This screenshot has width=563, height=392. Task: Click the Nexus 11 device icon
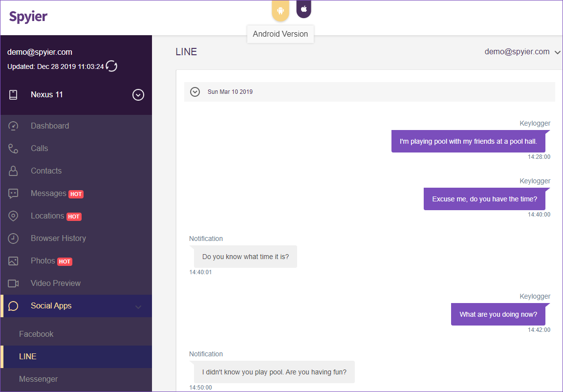(13, 95)
